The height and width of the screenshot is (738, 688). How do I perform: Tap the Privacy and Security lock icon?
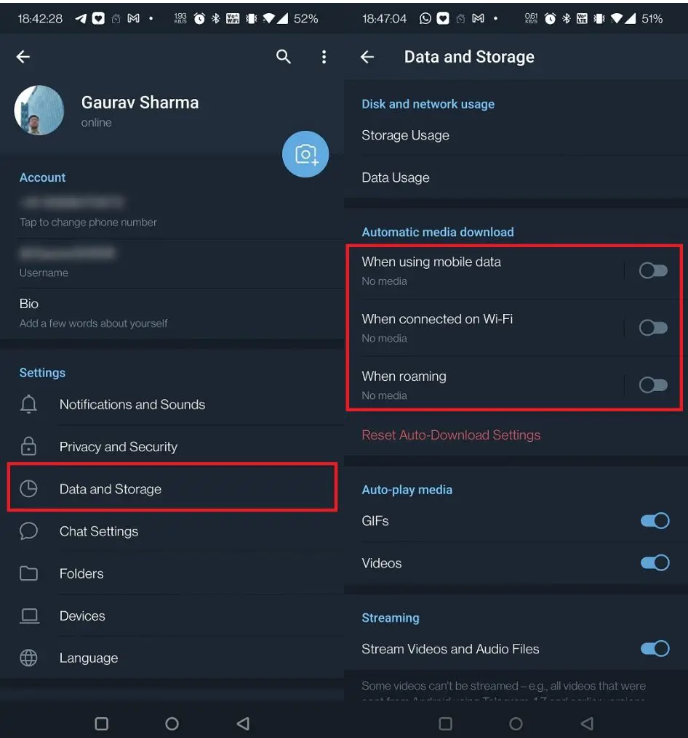tap(29, 447)
